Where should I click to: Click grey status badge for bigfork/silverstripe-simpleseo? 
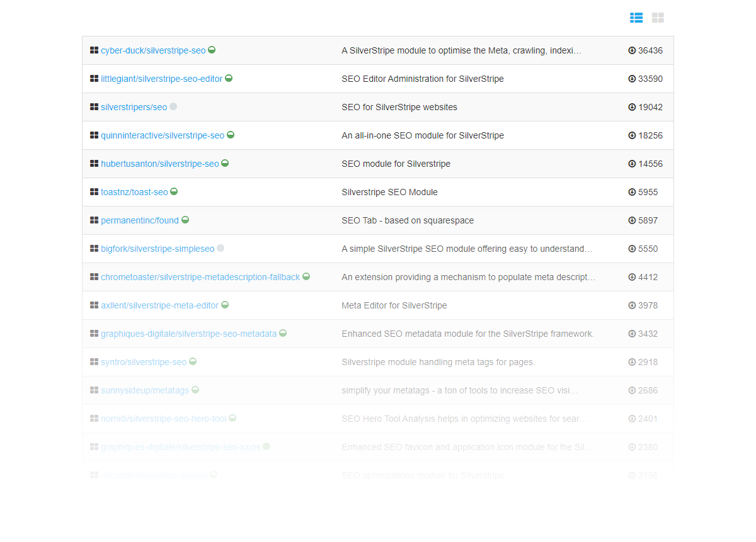click(220, 248)
